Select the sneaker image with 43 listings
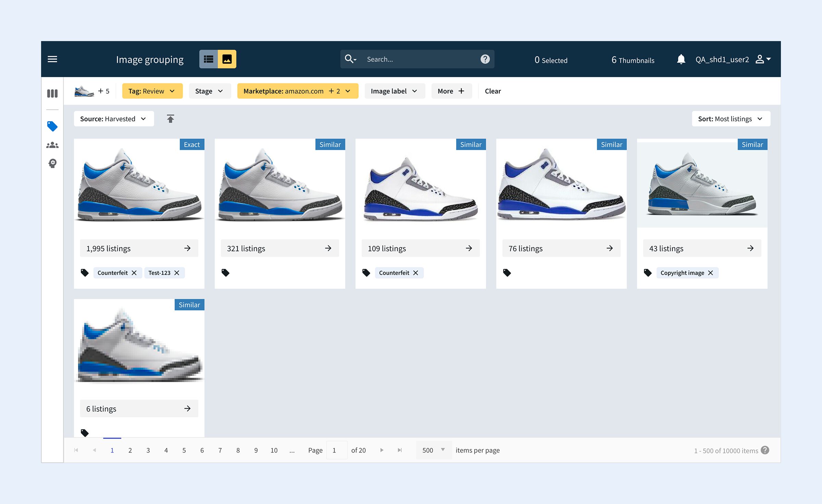This screenshot has height=504, width=822. click(x=702, y=185)
